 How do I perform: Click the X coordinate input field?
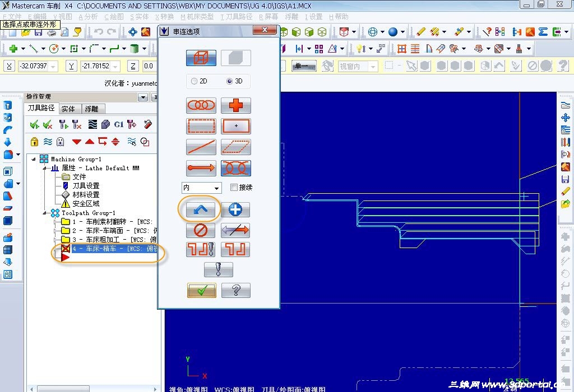point(38,66)
